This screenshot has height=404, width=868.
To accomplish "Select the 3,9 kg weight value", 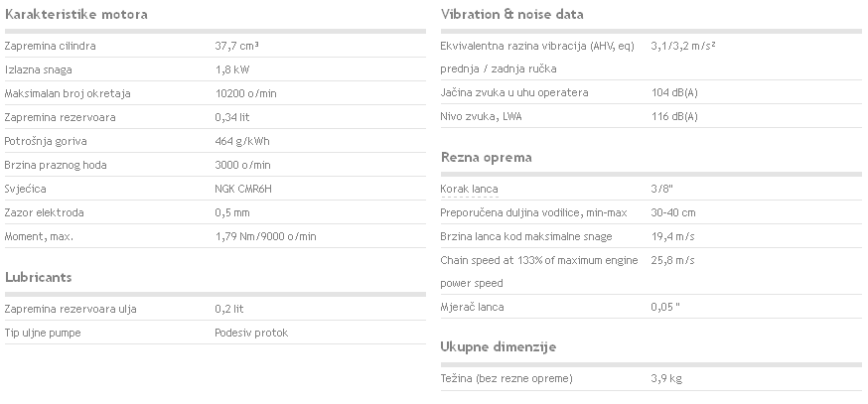I will click(x=666, y=379).
